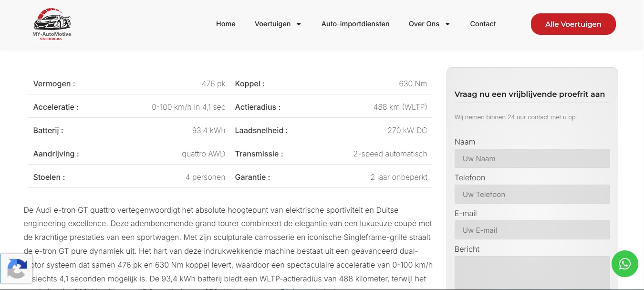Viewport: 644px width, 290px height.
Task: Open the Contact menu link
Action: pos(483,24)
